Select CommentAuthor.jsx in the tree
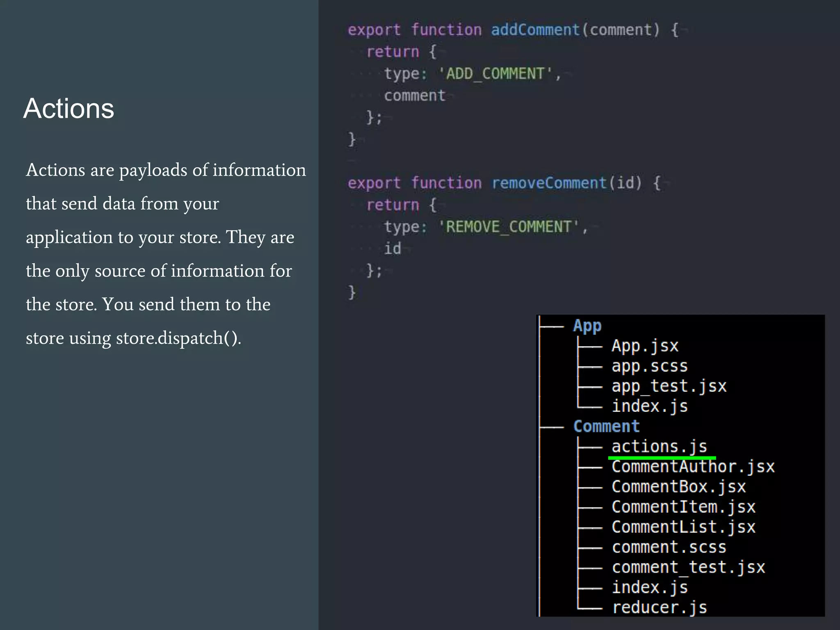 pyautogui.click(x=693, y=467)
